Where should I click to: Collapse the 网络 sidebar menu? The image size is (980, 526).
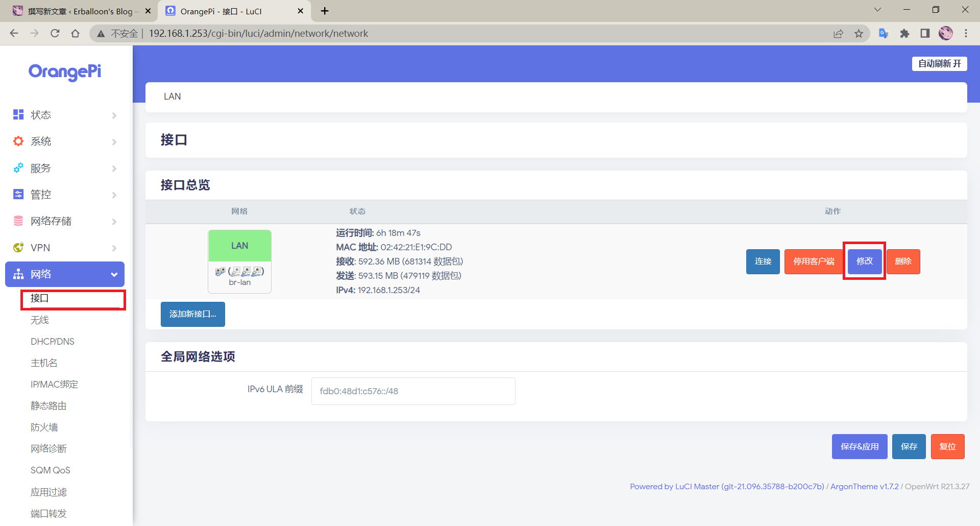click(x=65, y=274)
